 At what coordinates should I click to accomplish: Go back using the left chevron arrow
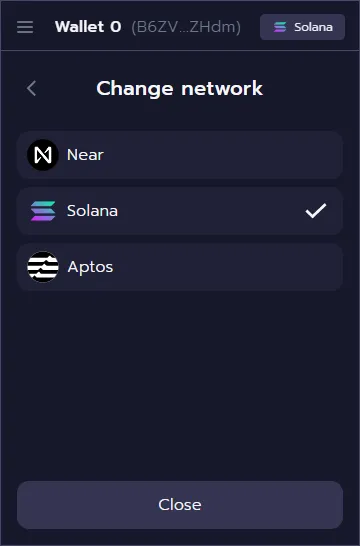pos(31,88)
